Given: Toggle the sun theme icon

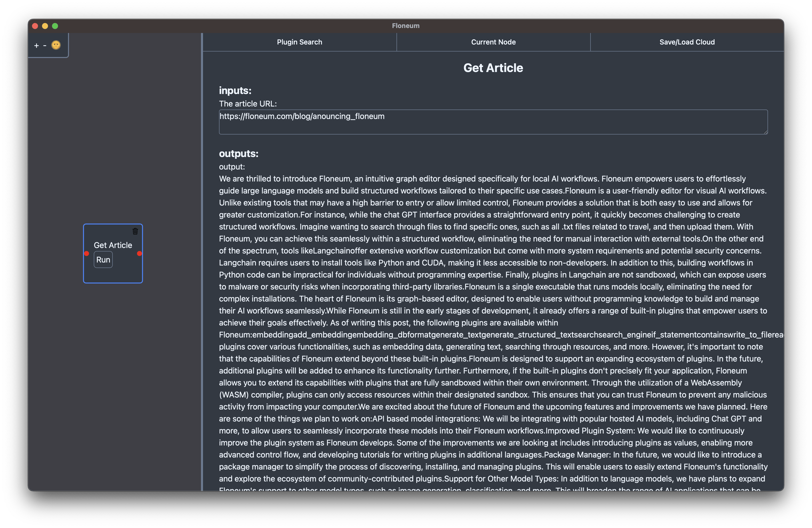Looking at the screenshot, I should [56, 45].
